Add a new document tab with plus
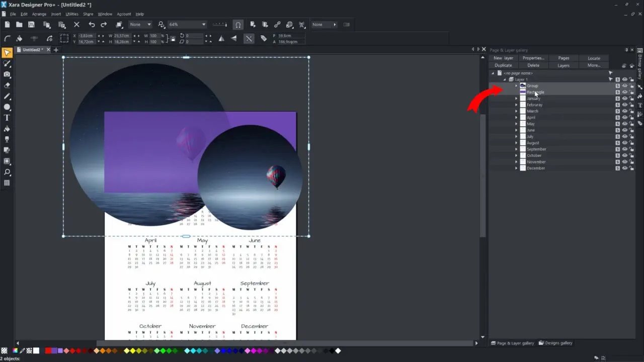Screen dimensions: 644x362 pos(56,50)
